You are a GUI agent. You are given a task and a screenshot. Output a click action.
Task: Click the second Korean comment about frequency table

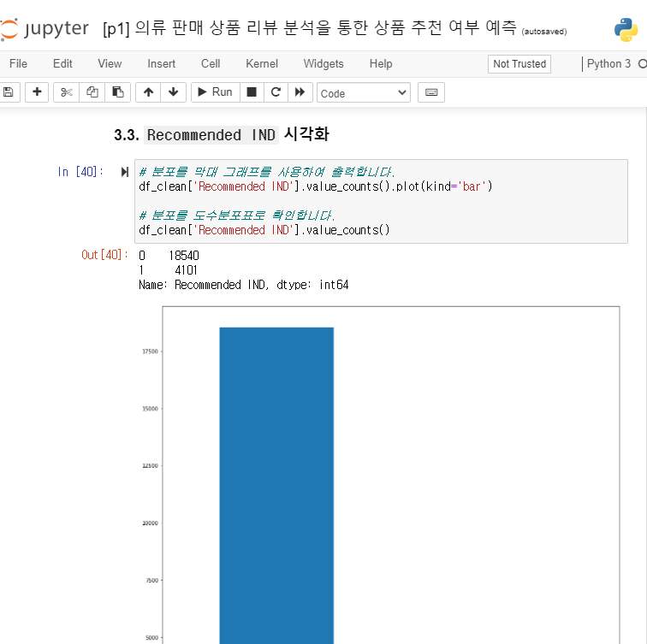pyautogui.click(x=236, y=216)
